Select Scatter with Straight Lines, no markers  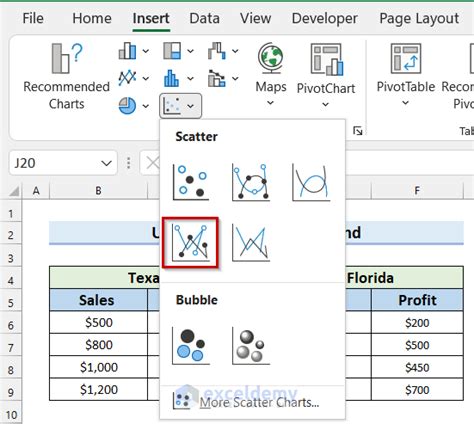251,242
